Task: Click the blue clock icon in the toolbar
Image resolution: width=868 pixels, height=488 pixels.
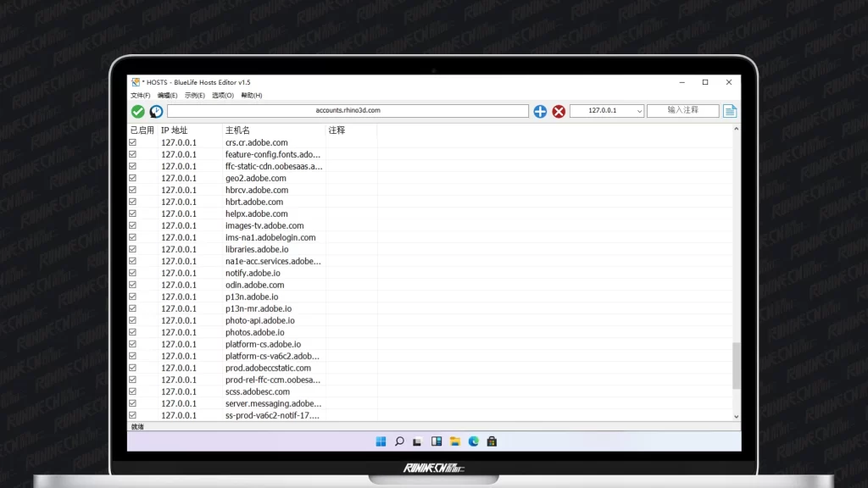Action: 156,111
